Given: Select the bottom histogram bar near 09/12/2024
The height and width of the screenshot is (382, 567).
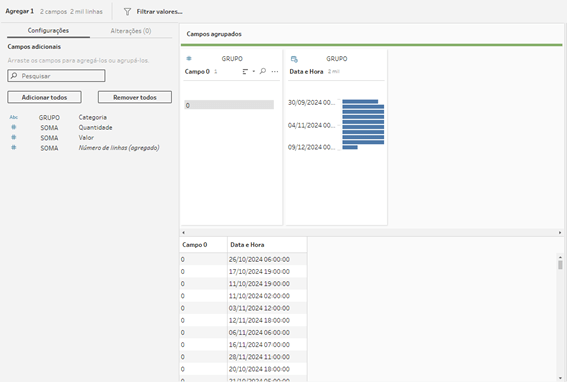Looking at the screenshot, I should pyautogui.click(x=350, y=147).
